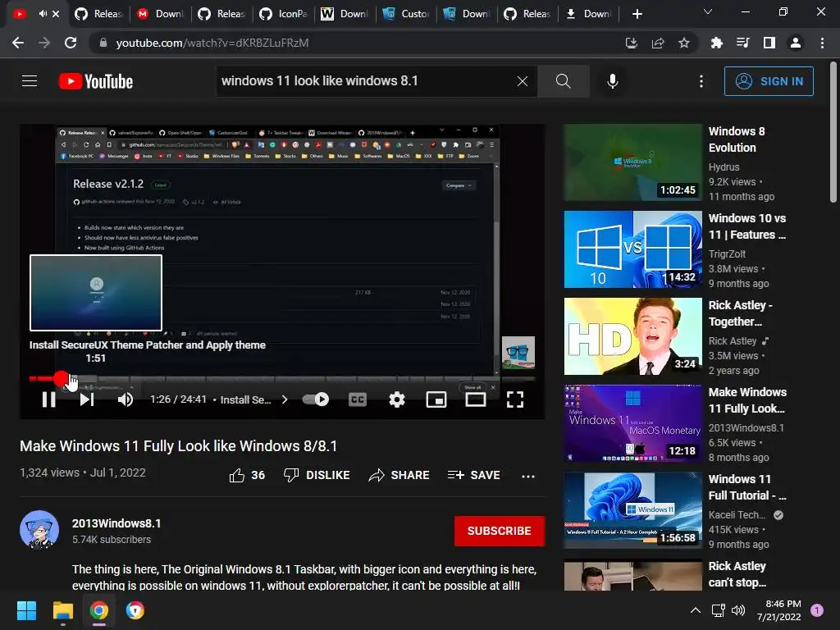Screen dimensions: 840x630
Task: Switch to theater mode
Action: (476, 399)
